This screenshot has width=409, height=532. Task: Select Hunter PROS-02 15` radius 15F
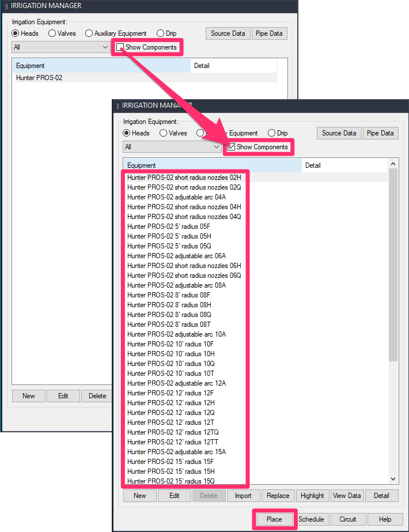(x=171, y=462)
